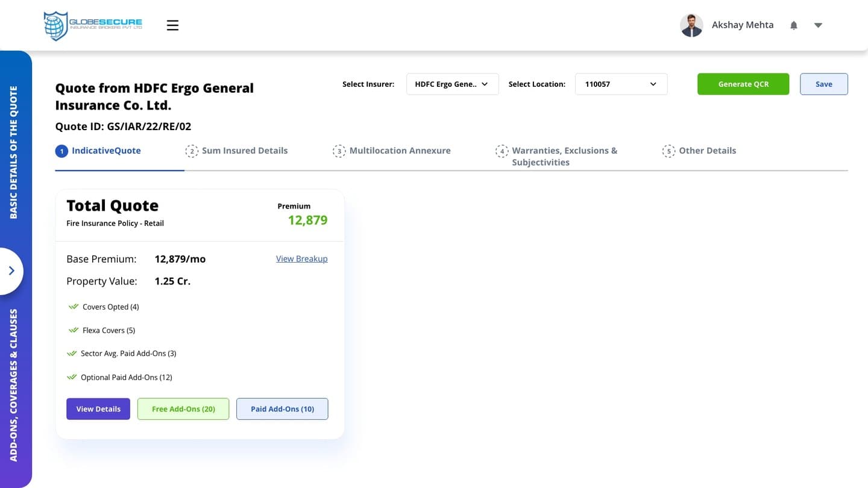
Task: Expand the sidebar with the chevron arrow
Action: pyautogui.click(x=11, y=271)
